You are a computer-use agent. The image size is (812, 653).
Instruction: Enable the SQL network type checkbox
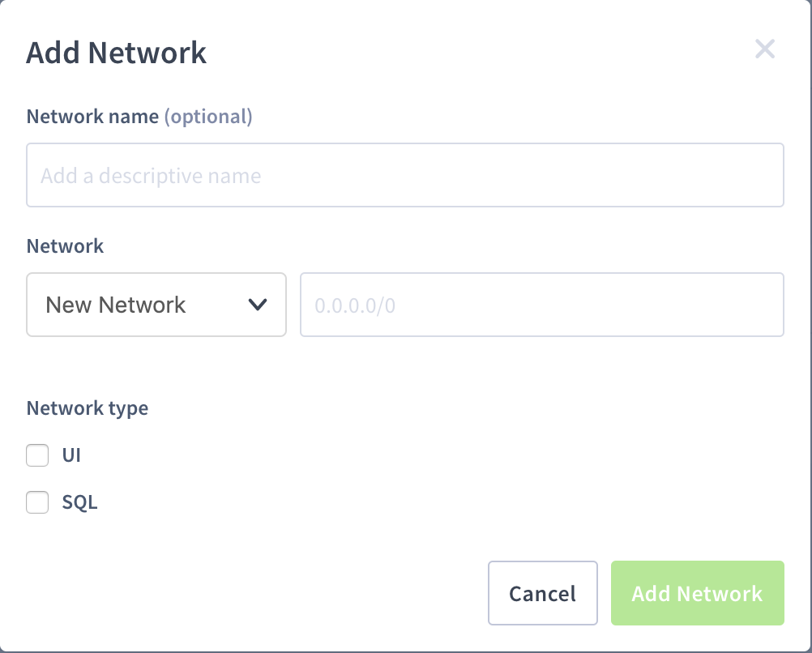coord(37,502)
